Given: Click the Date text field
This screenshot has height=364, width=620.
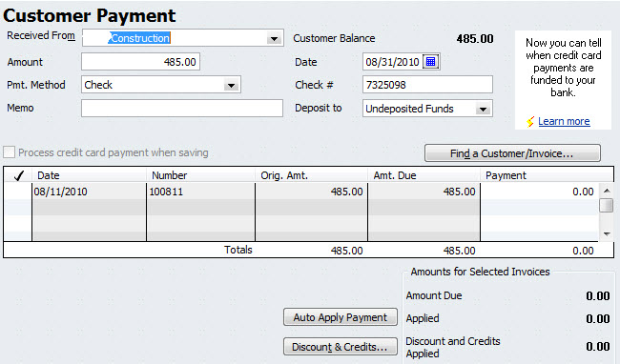Looking at the screenshot, I should point(392,62).
